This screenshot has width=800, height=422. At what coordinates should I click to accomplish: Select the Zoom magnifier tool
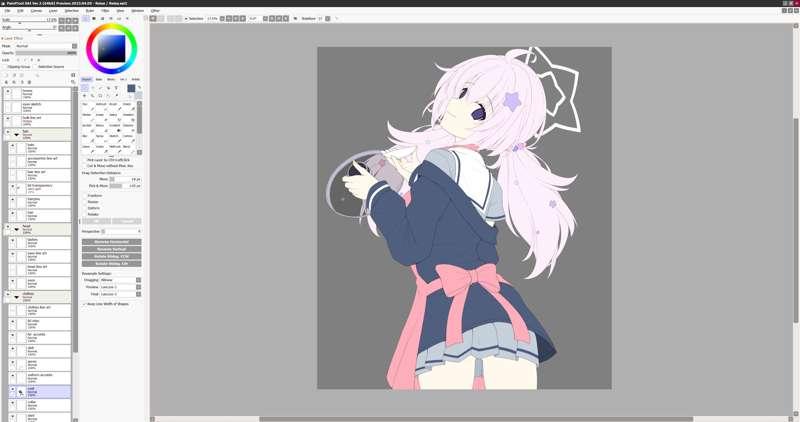click(x=92, y=95)
